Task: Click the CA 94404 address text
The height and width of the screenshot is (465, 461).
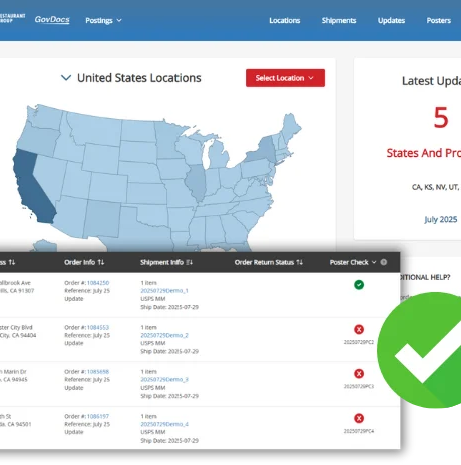Action: [18, 335]
